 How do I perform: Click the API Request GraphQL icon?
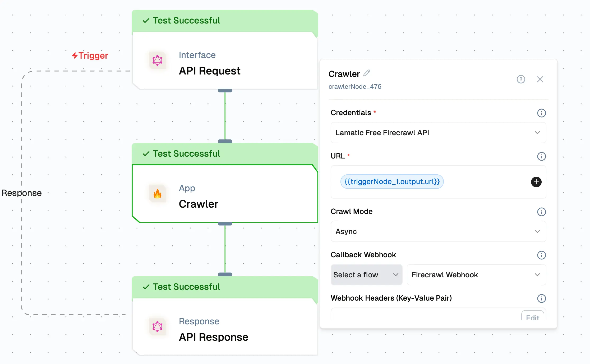coord(158,60)
